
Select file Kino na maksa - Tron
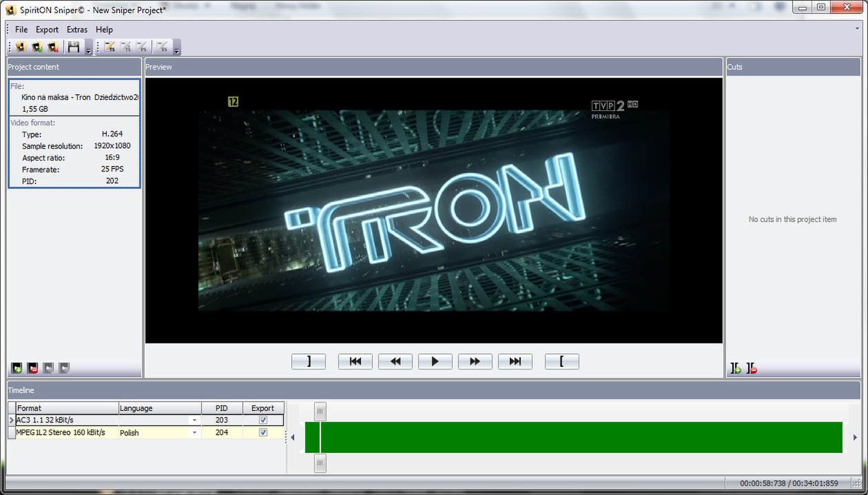tap(79, 97)
